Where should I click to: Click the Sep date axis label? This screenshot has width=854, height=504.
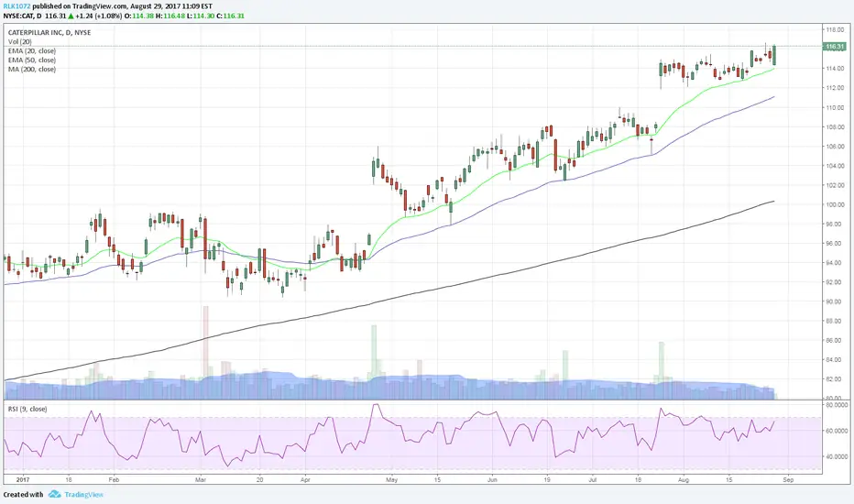point(788,480)
